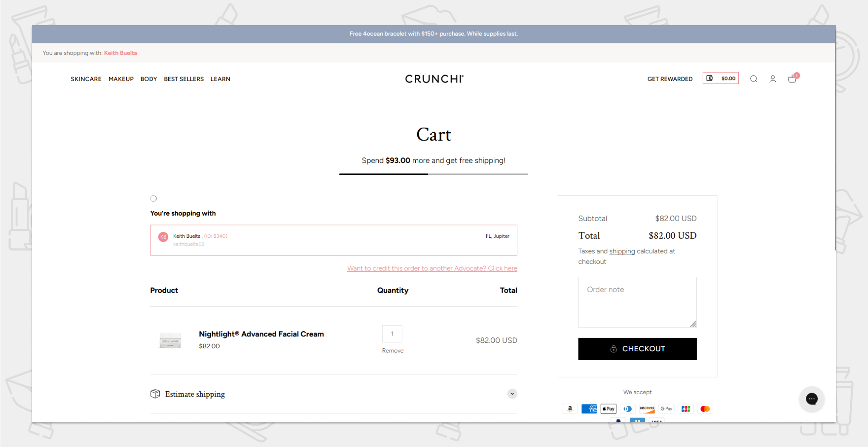The image size is (868, 447).
Task: Click the Nightlight cream product thumbnail
Action: [x=170, y=340]
